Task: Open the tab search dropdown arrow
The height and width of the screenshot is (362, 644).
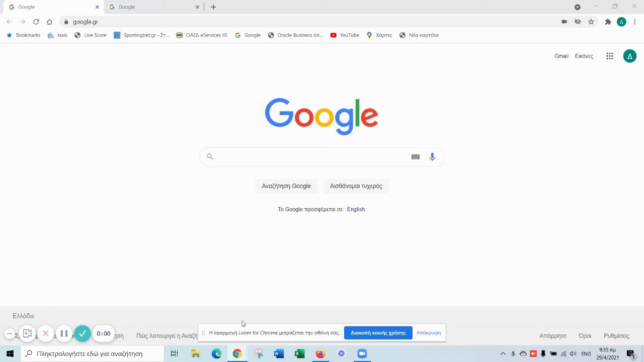Action: pyautogui.click(x=578, y=7)
